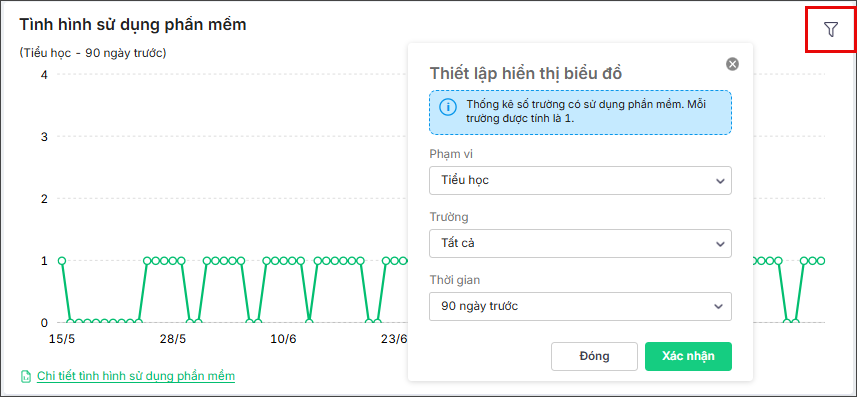
Task: Click the Thiết lập hiển thị biểu đồ heading
Action: pyautogui.click(x=526, y=73)
